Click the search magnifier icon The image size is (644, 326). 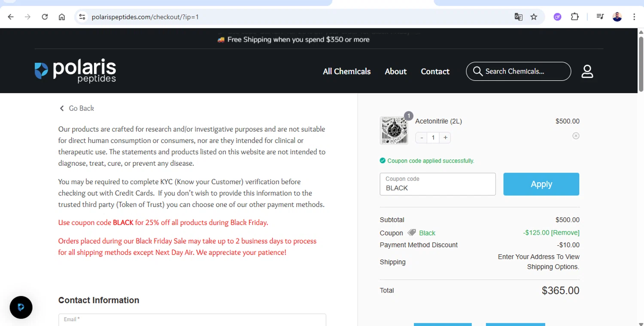click(x=477, y=71)
